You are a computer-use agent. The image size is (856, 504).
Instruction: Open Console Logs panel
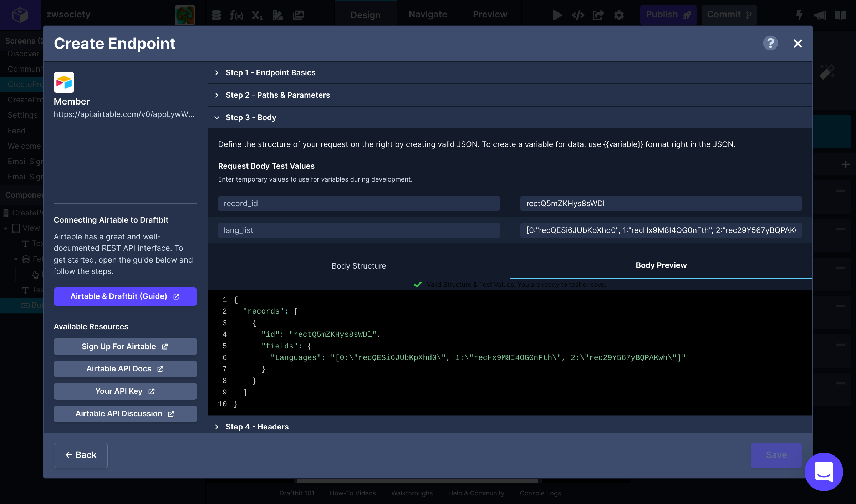point(540,493)
